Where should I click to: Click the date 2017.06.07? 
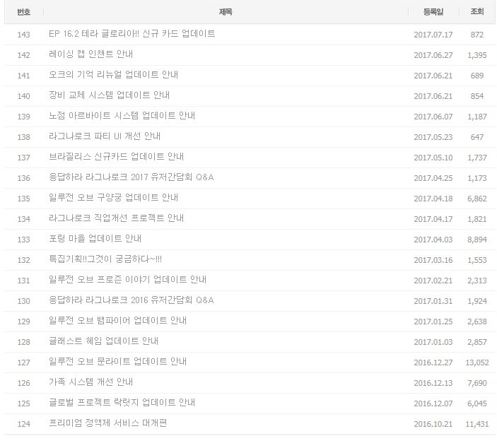tap(433, 117)
